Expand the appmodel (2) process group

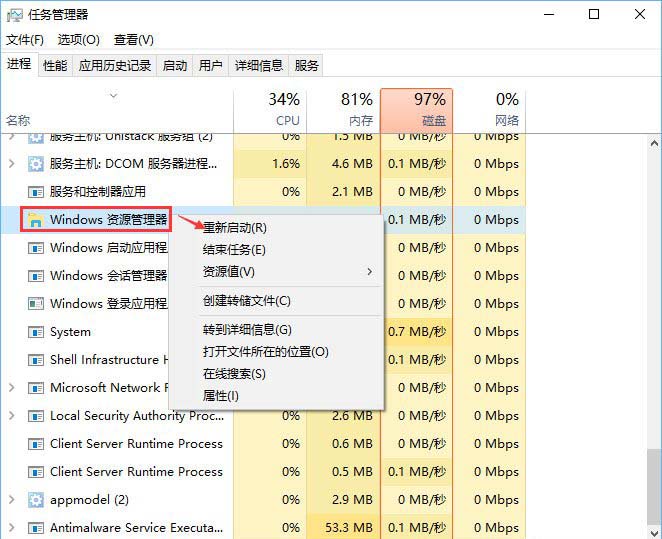click(12, 500)
